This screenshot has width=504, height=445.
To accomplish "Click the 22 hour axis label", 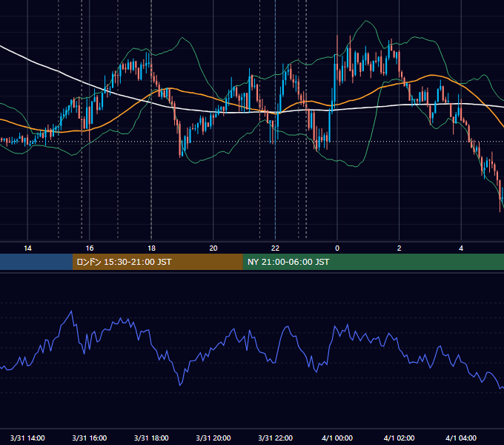I will [x=275, y=248].
